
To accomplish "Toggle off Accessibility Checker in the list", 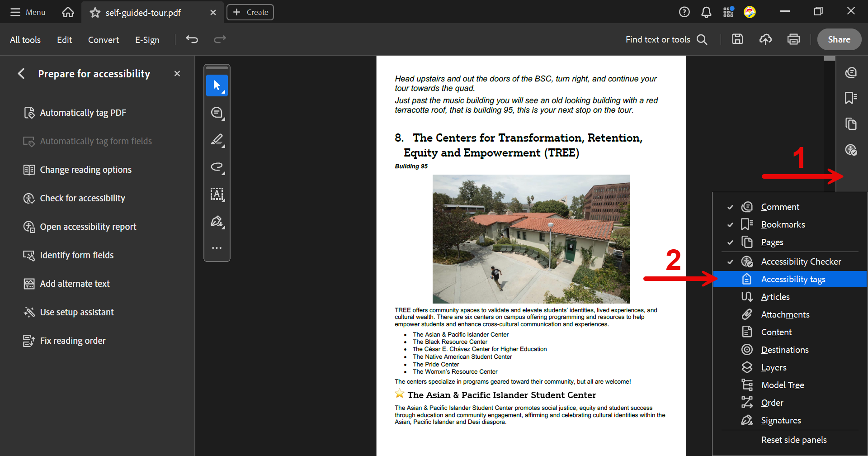I will coord(801,261).
